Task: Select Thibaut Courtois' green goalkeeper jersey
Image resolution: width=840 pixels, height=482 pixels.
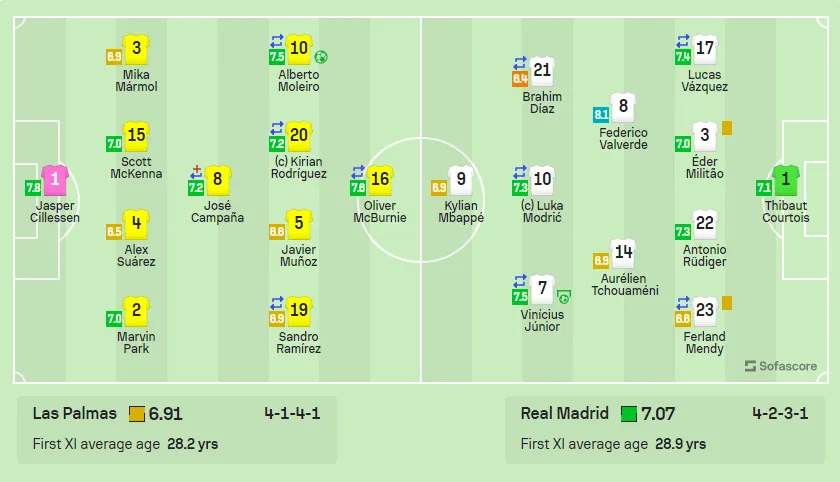Action: (x=785, y=180)
